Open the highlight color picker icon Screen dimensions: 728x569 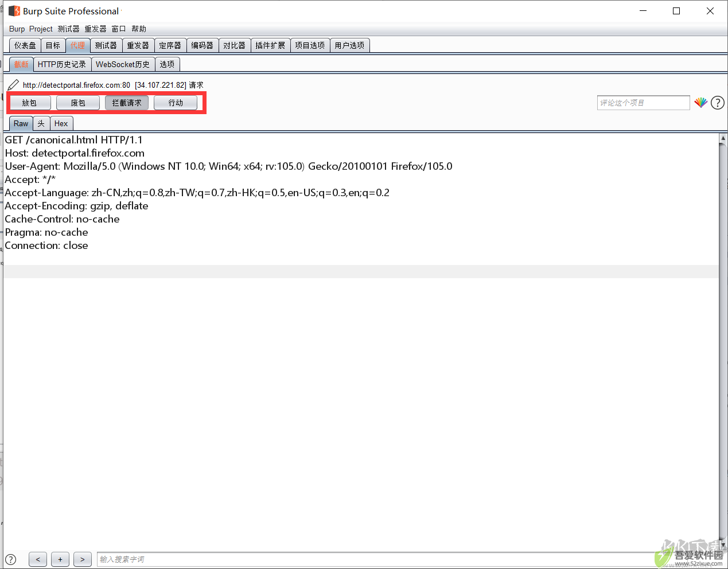tap(700, 103)
